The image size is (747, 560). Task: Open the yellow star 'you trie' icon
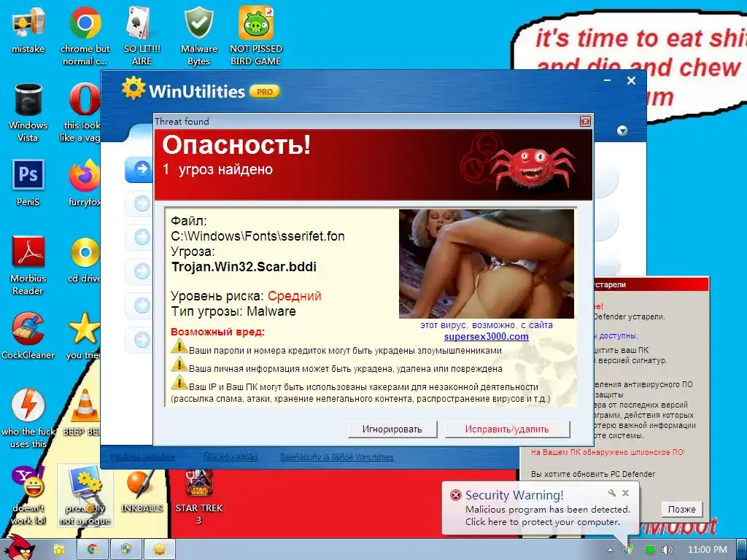tap(84, 335)
